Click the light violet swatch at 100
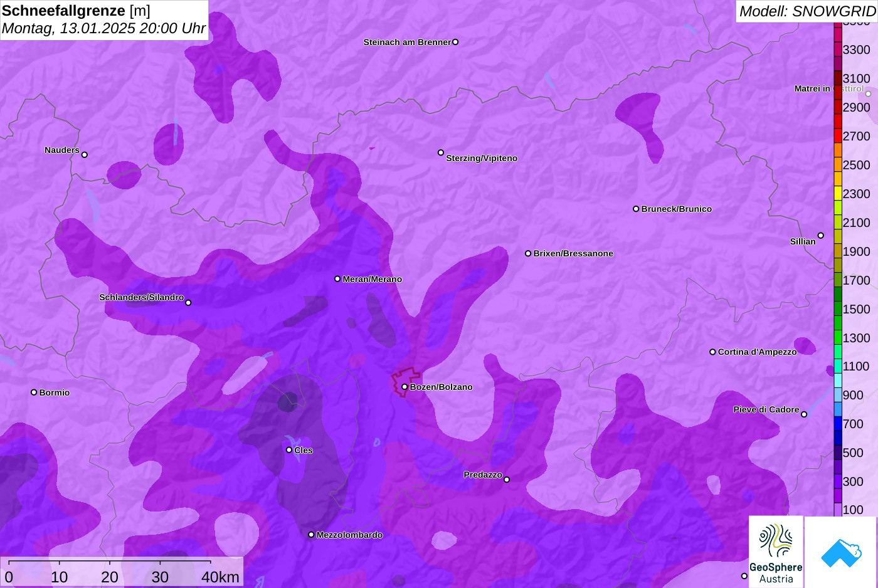 tap(838, 510)
